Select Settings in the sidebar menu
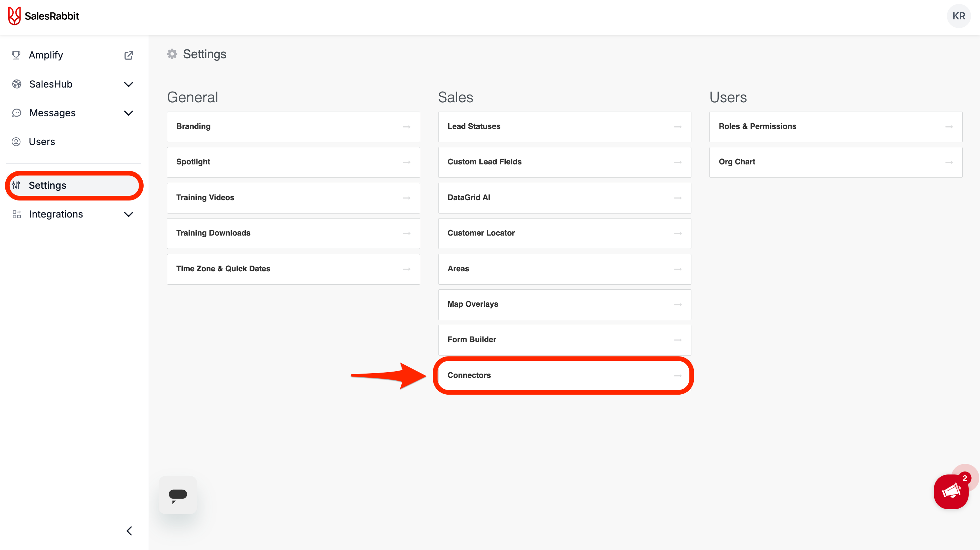Image resolution: width=980 pixels, height=550 pixels. pos(47,185)
